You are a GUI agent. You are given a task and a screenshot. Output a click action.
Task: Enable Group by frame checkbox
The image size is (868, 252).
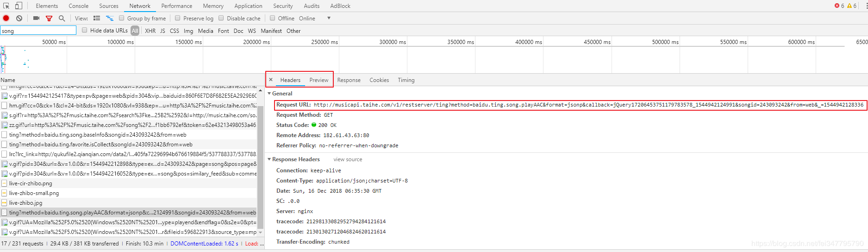click(x=121, y=18)
